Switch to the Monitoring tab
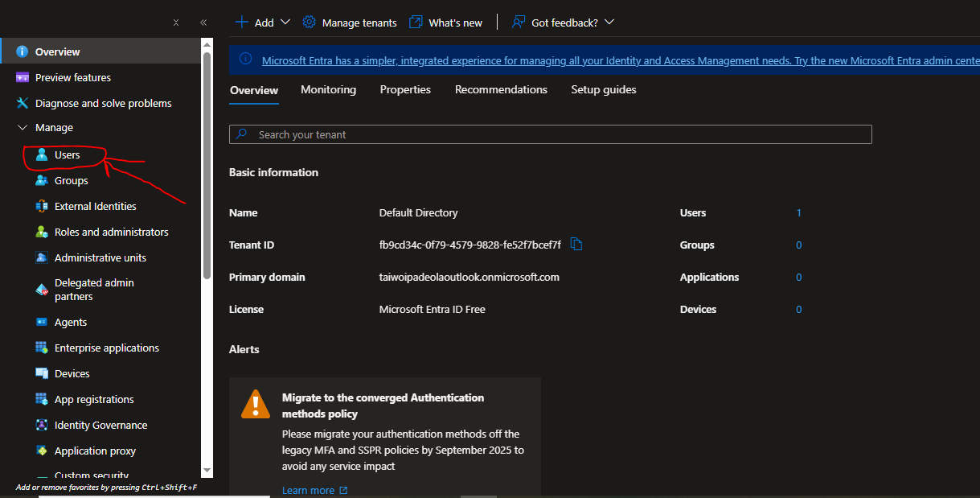This screenshot has width=980, height=498. coord(328,89)
